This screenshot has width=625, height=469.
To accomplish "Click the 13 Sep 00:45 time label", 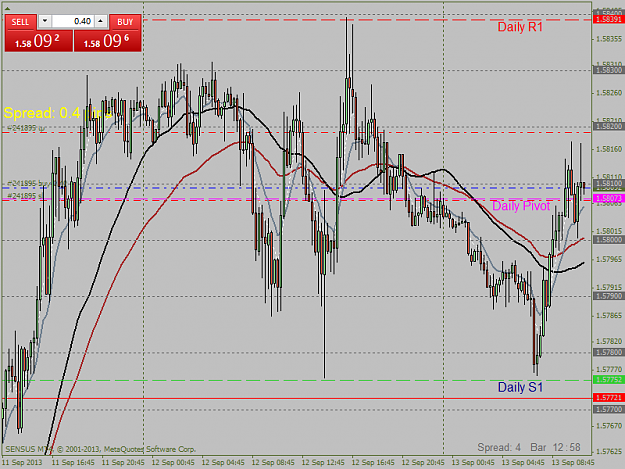I will pos(473,463).
